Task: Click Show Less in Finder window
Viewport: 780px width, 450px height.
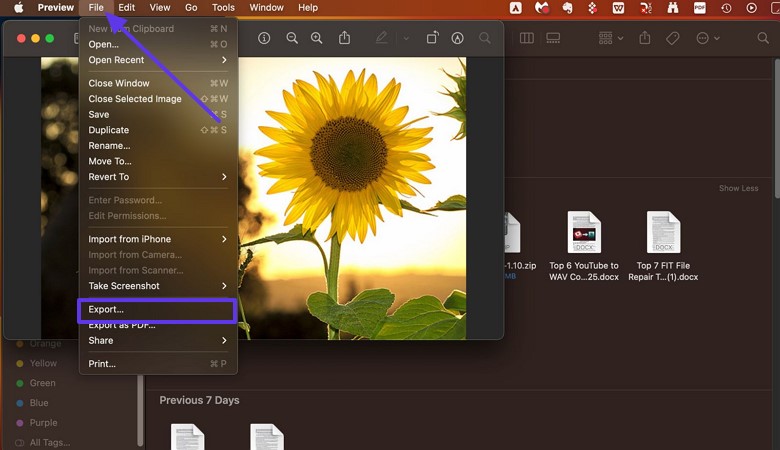Action: tap(738, 188)
